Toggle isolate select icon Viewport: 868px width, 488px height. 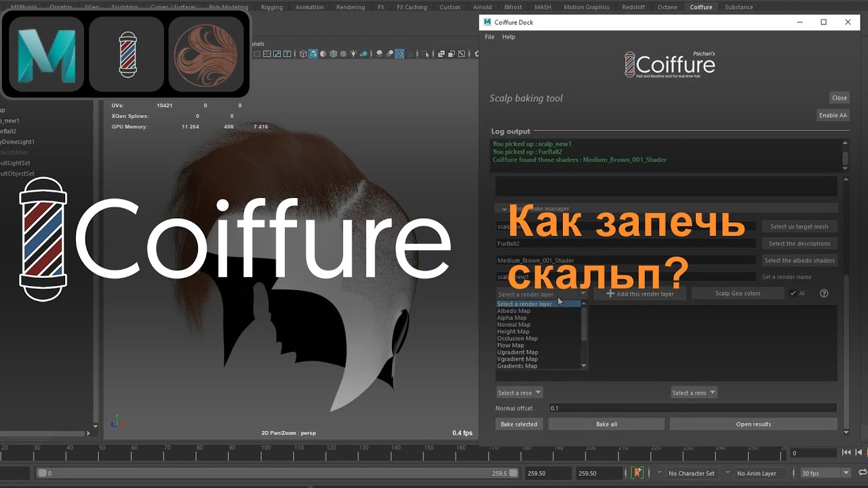[425, 54]
